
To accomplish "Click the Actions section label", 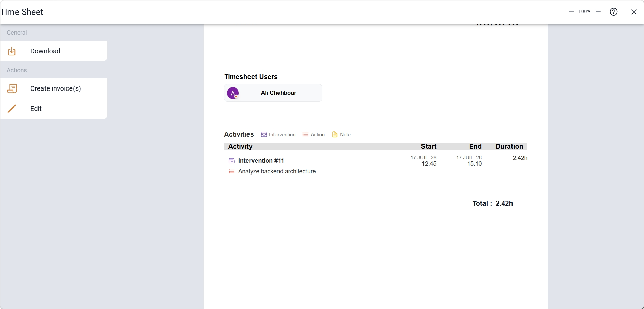I will pos(17,70).
